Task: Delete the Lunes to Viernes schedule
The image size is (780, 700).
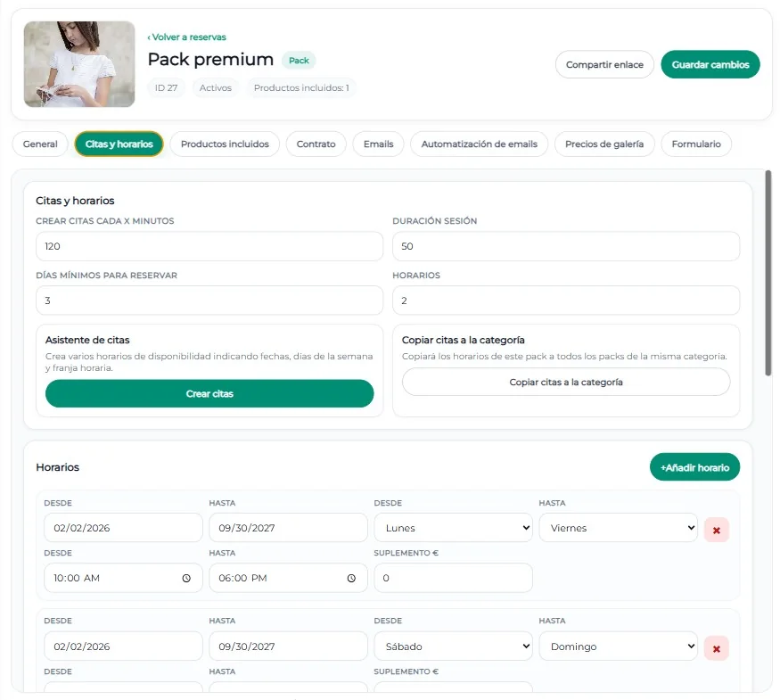Action: 717,530
